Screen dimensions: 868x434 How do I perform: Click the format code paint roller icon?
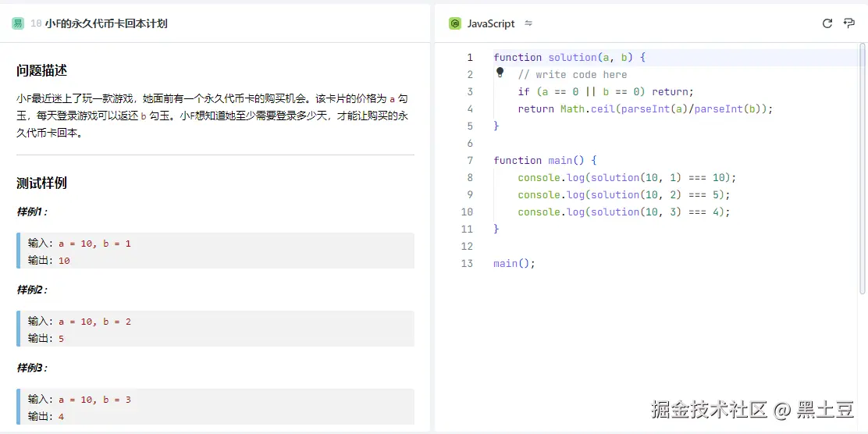point(848,23)
